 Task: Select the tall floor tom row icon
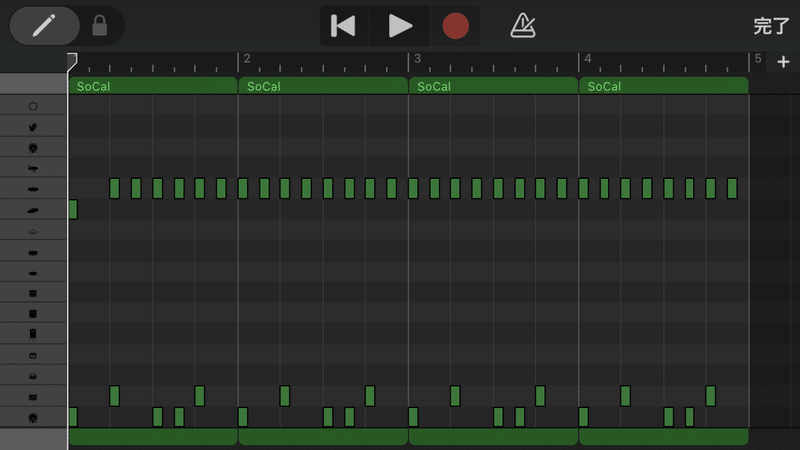click(x=33, y=334)
